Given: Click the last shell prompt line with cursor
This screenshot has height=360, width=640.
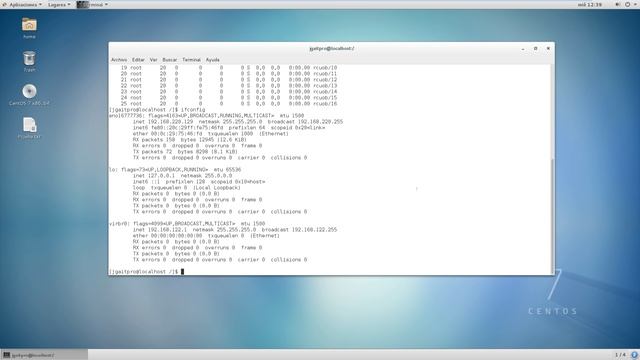Looking at the screenshot, I should pos(147,271).
